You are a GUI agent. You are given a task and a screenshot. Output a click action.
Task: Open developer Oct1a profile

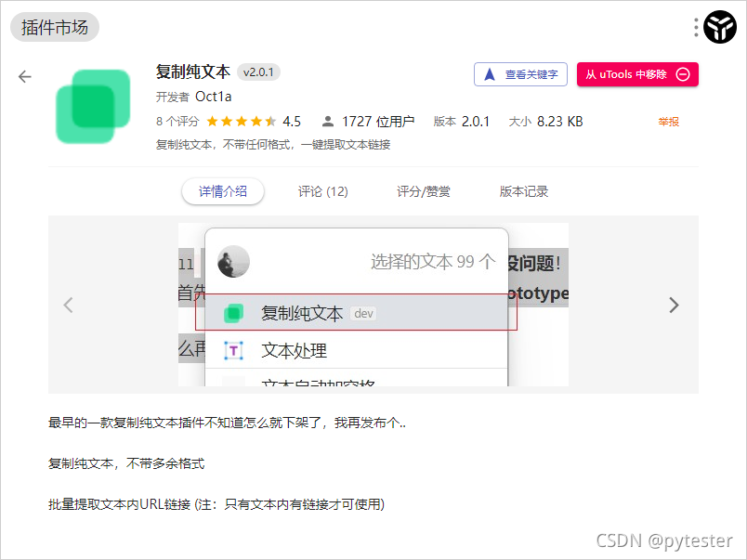point(214,97)
